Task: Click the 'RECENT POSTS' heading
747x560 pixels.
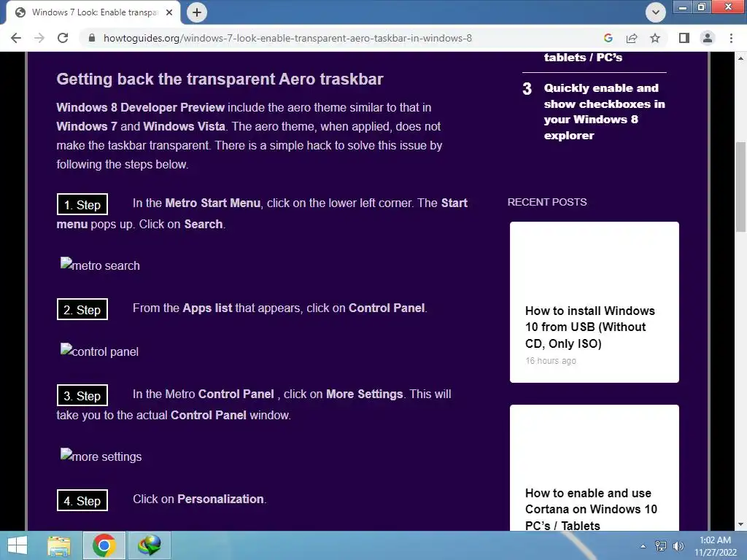Action: coord(547,202)
